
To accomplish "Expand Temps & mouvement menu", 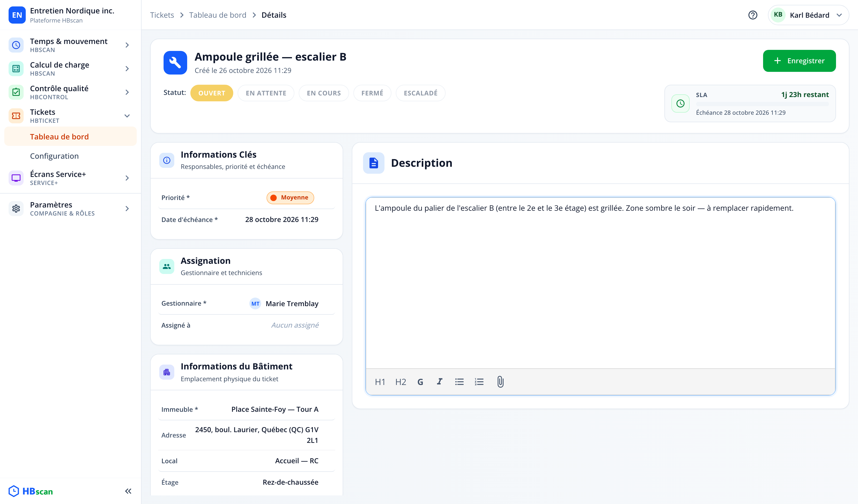I will click(71, 45).
